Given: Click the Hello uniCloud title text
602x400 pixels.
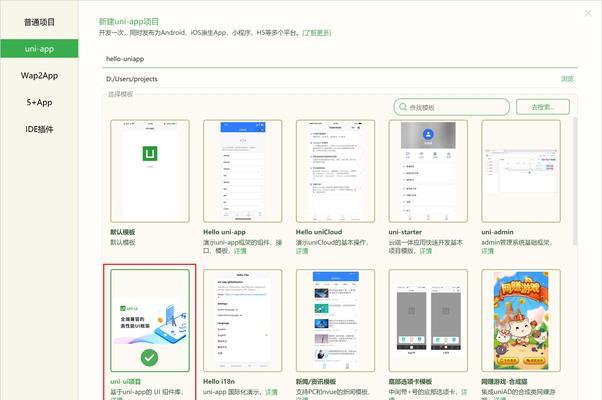Looking at the screenshot, I should [319, 232].
